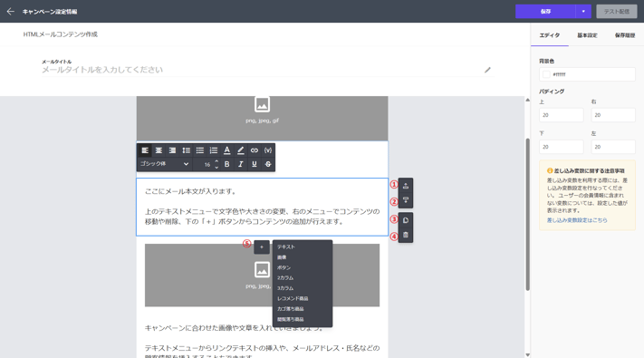644x358 pixels.
Task: Open the ゴシック体 font dropdown
Action: coord(164,164)
